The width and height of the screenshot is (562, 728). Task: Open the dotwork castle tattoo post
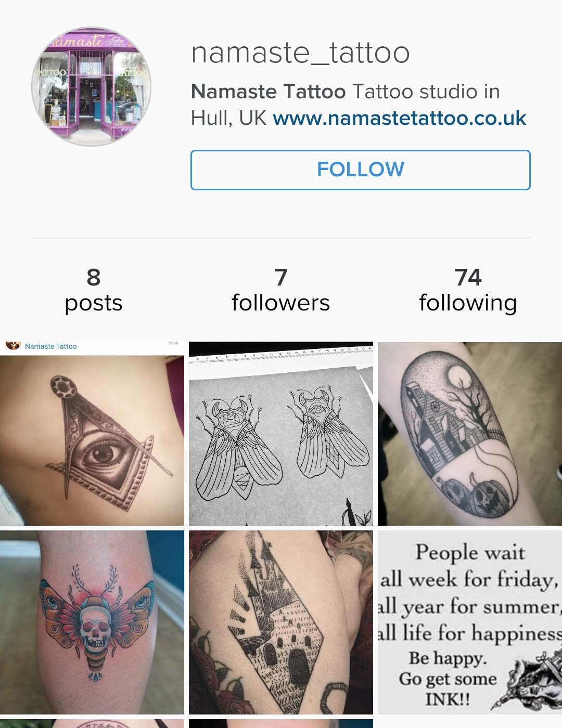tap(281, 622)
